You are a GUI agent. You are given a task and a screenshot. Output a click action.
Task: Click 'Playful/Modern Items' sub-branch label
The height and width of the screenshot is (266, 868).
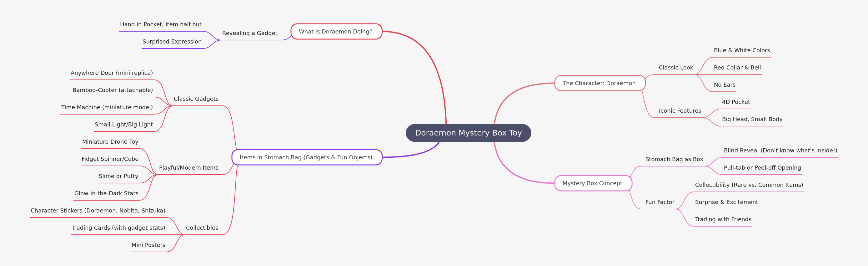pos(188,168)
